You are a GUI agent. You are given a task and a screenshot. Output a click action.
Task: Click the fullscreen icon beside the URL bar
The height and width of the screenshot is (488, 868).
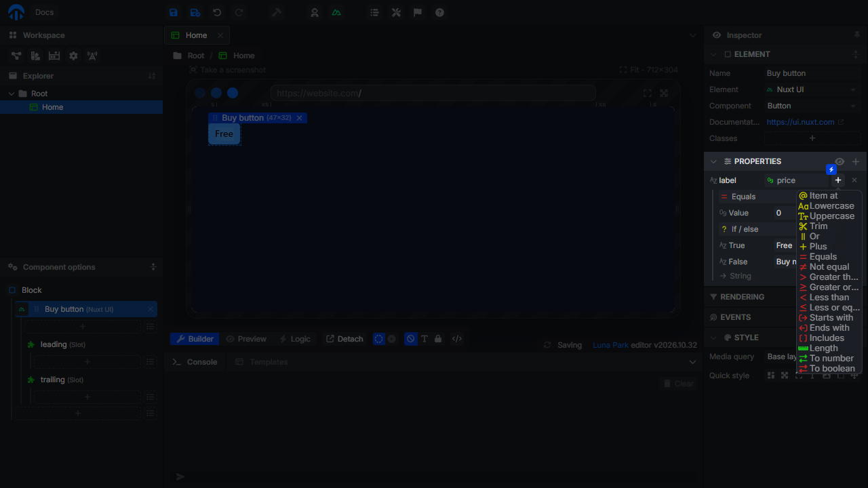pyautogui.click(x=647, y=94)
